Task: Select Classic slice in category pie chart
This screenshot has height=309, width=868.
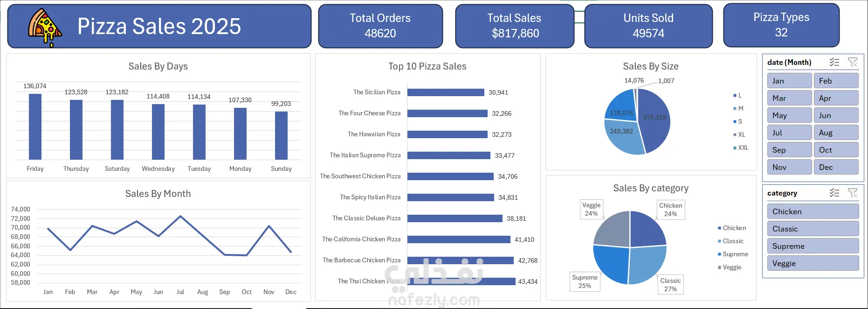Action: click(648, 264)
